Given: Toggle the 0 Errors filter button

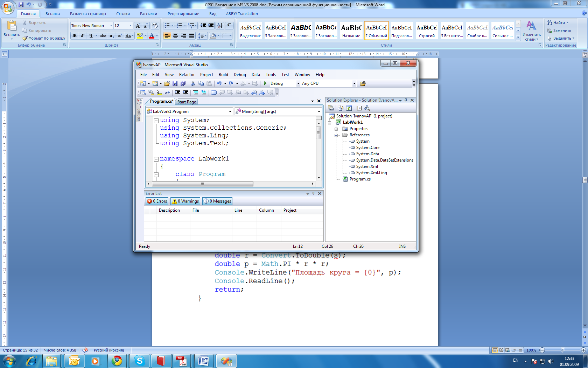Looking at the screenshot, I should tap(157, 201).
